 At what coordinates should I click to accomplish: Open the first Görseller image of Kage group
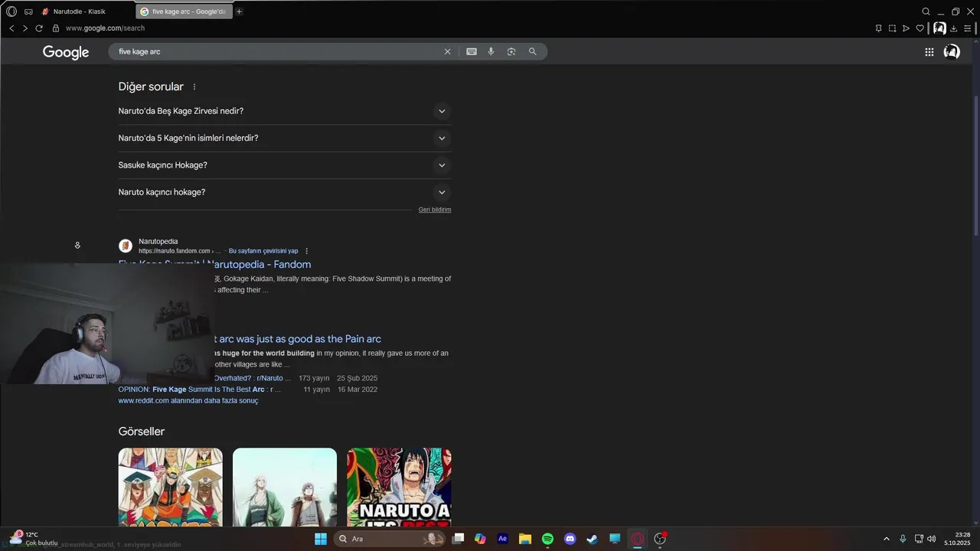(171, 487)
